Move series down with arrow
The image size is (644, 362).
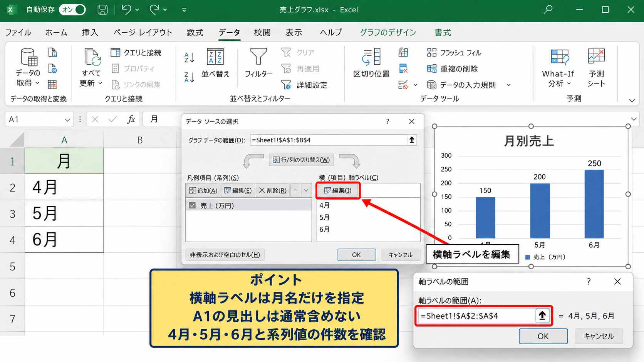306,190
